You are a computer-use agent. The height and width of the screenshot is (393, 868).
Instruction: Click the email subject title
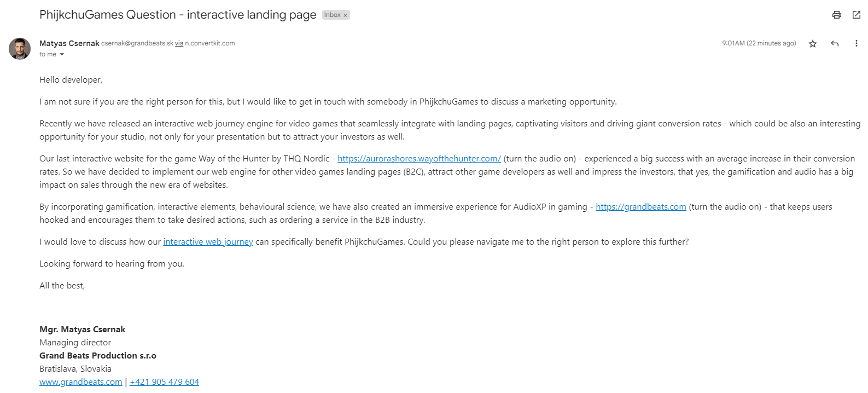point(178,15)
